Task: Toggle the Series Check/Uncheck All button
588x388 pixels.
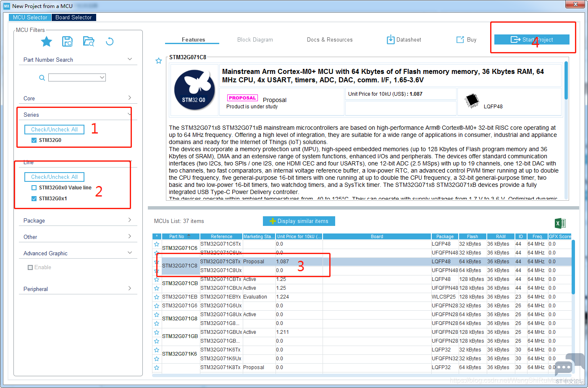Action: tap(54, 129)
